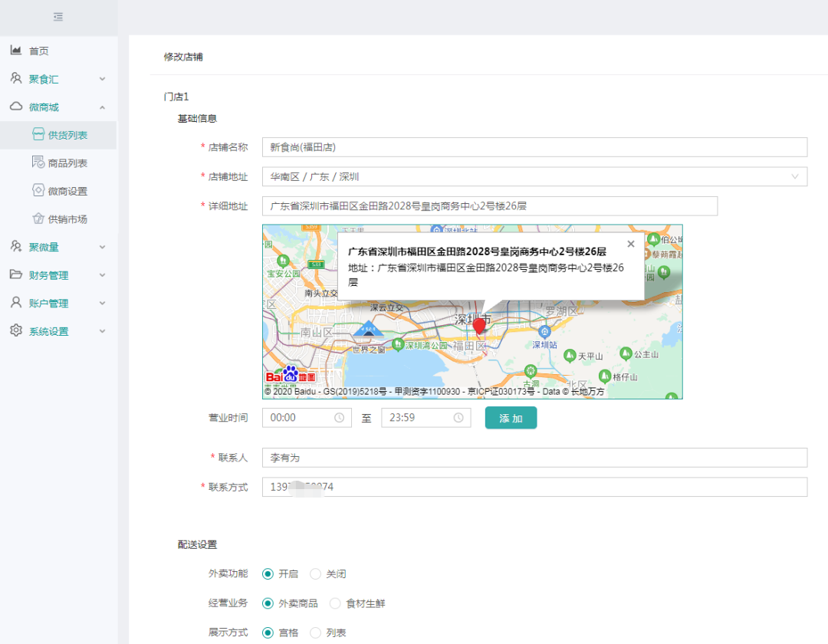Select 关闭 for 外卖功能
Viewport: 828px width, 644px height.
pos(315,573)
